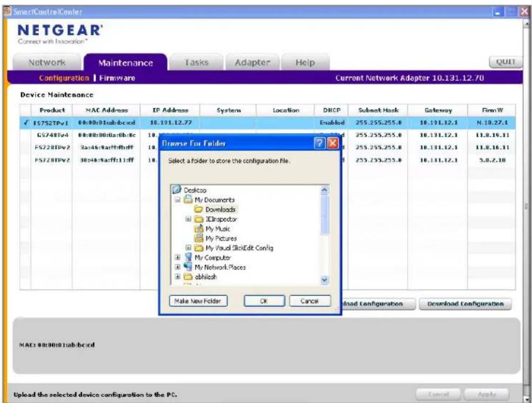
Task: Click firmware version 5.0.2.10 cell
Action: (x=493, y=160)
